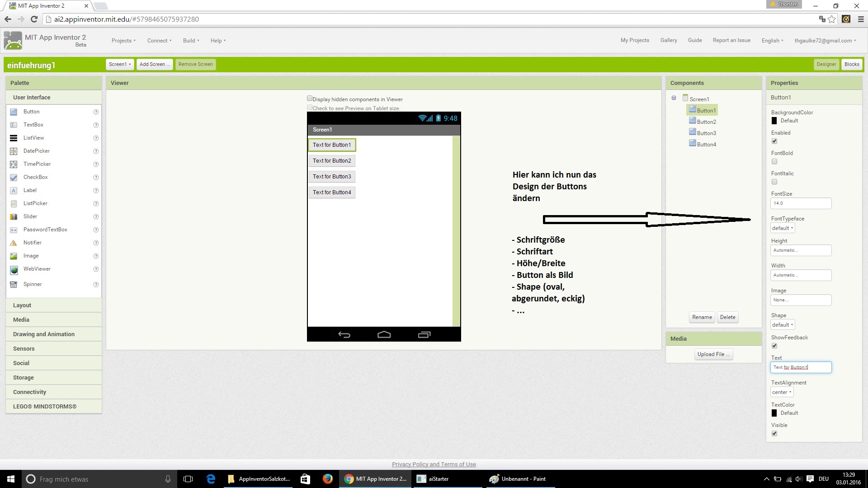Screen dimensions: 868x488
Task: Open the Help menu
Action: [218, 41]
